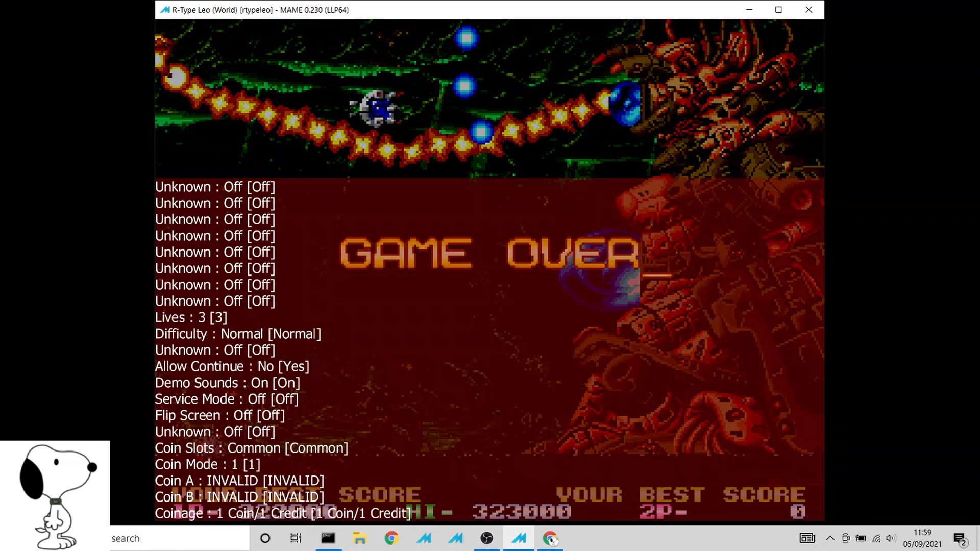Select the Lives 3 setting line
This screenshot has width=980, height=551.
tap(191, 317)
